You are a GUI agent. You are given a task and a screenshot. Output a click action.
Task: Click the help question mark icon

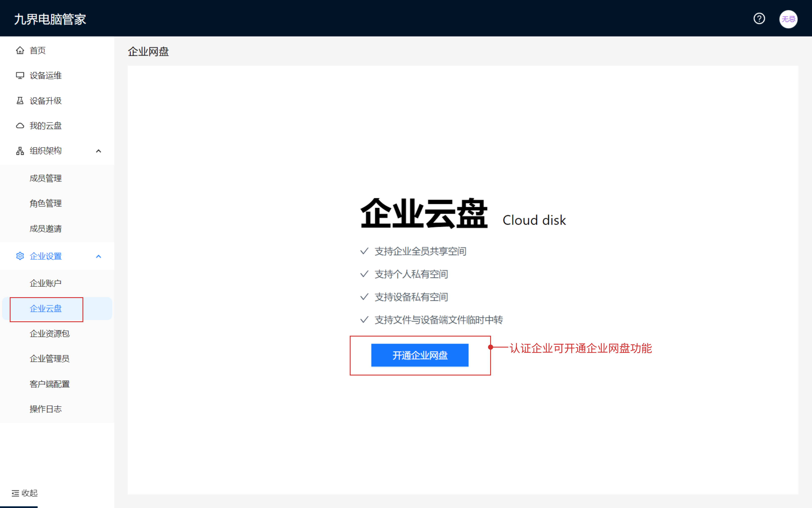click(x=759, y=18)
